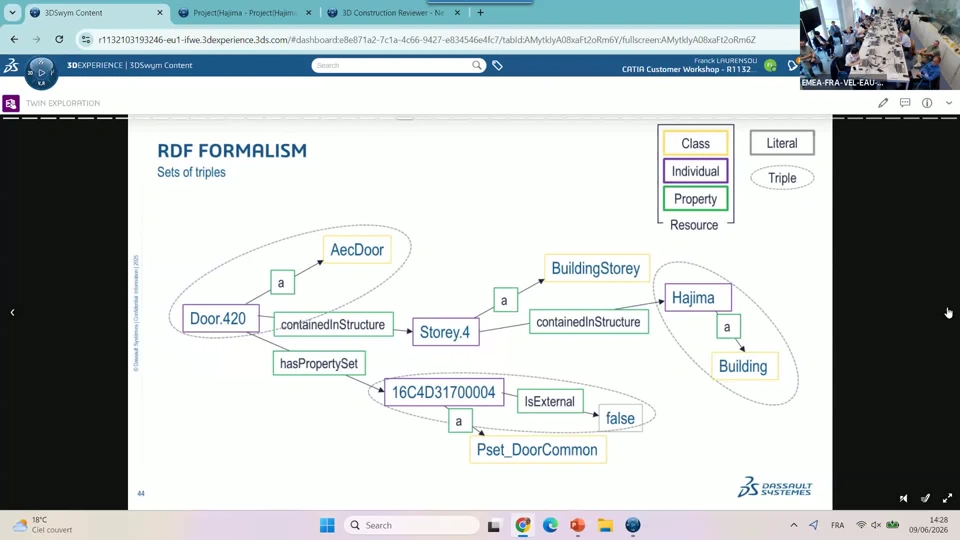The width and height of the screenshot is (960, 540).
Task: Open the tag search icon
Action: (x=497, y=65)
